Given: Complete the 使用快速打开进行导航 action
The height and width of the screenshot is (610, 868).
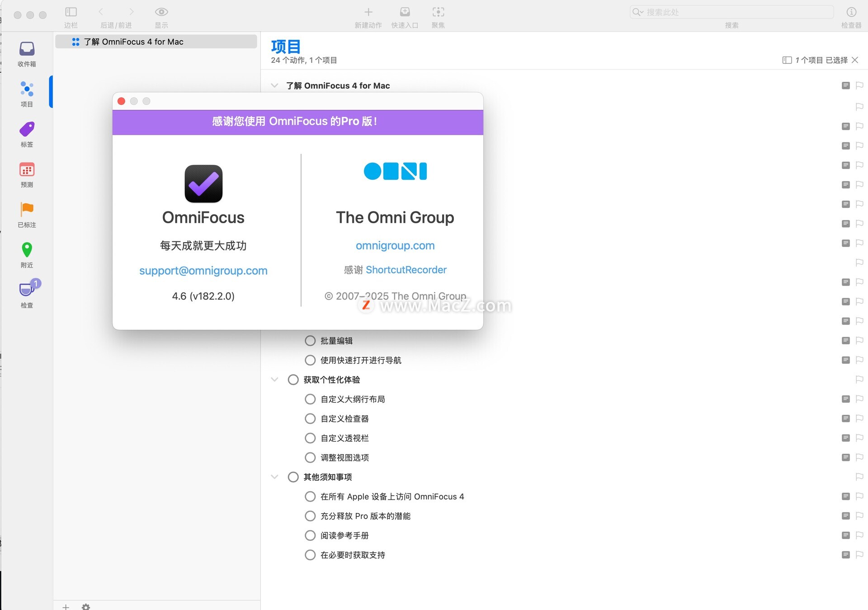Looking at the screenshot, I should coord(310,360).
